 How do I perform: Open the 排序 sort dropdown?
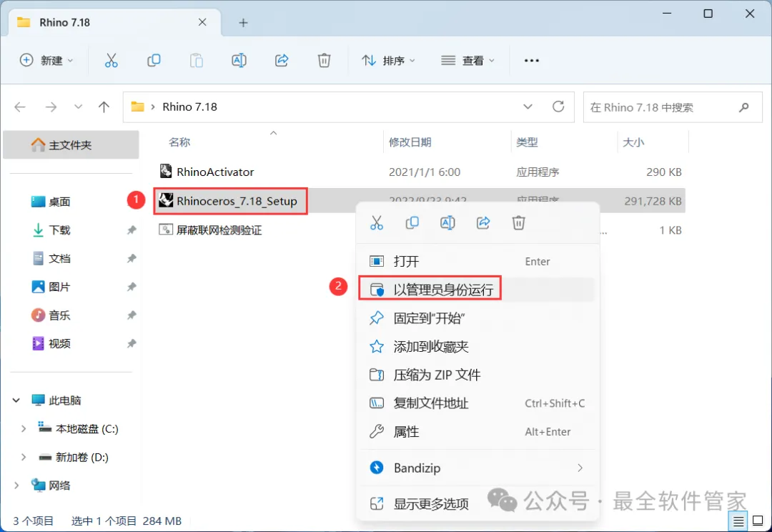click(388, 61)
